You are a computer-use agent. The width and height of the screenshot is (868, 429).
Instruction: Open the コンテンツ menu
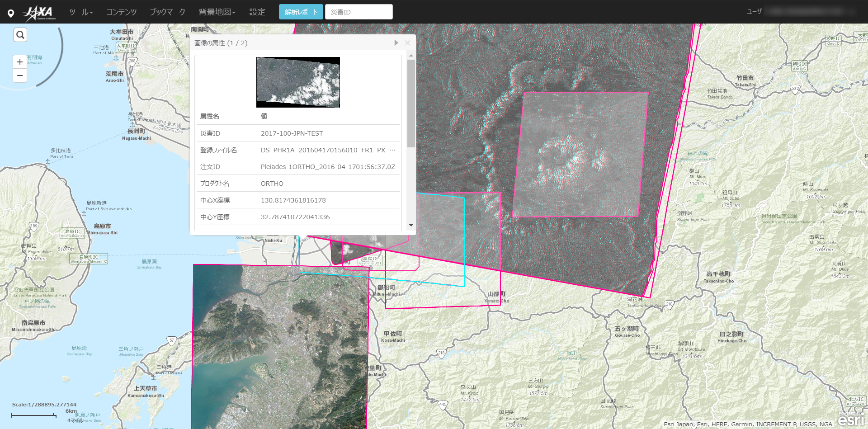point(121,12)
